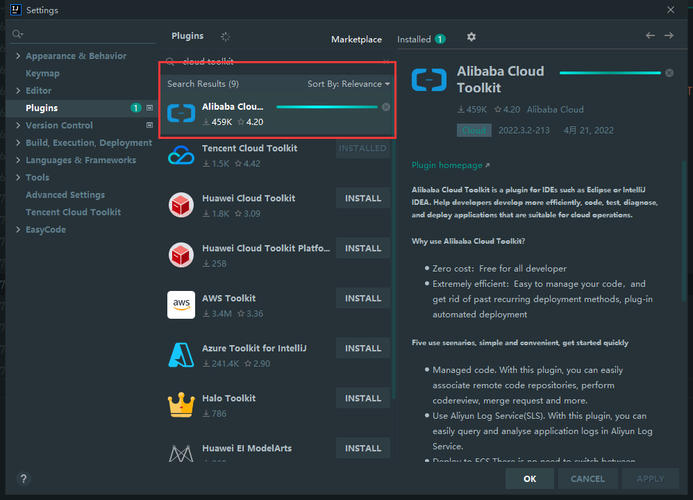Click the Cloud category tag
Image resolution: width=693 pixels, height=500 pixels.
click(x=474, y=130)
